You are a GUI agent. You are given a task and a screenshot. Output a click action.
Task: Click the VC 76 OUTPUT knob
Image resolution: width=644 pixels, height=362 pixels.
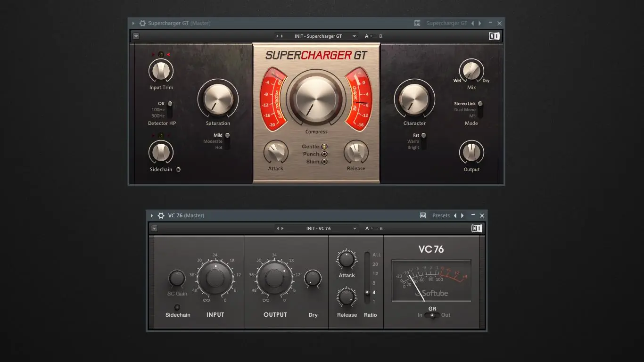[274, 278]
